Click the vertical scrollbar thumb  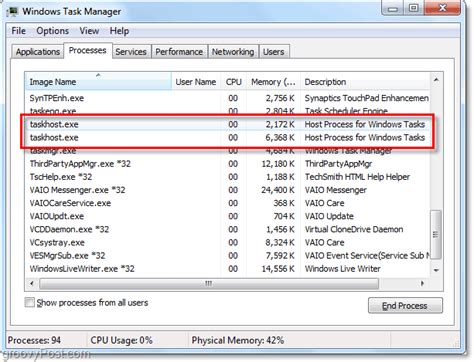(436, 234)
